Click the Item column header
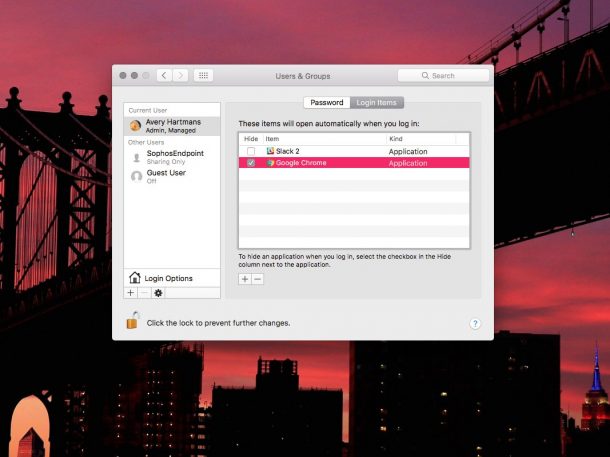Screen dimensions: 610x457 click(322, 138)
